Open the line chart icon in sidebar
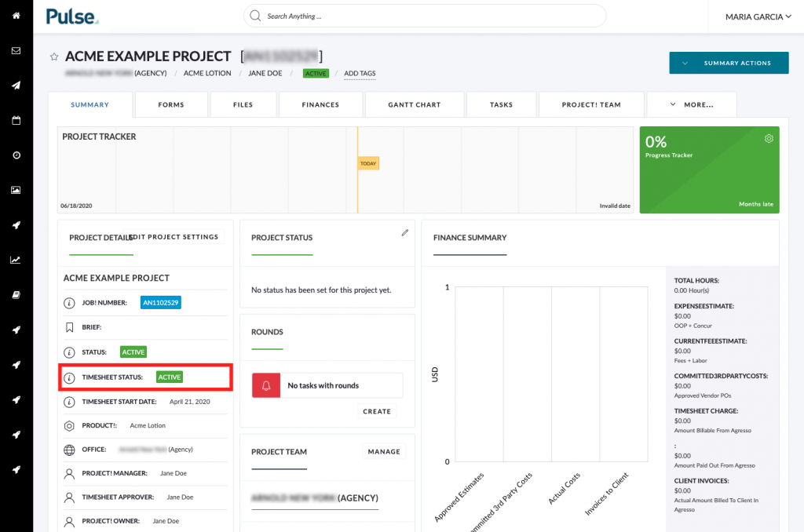Viewport: 804px width, 532px height. pos(16,260)
